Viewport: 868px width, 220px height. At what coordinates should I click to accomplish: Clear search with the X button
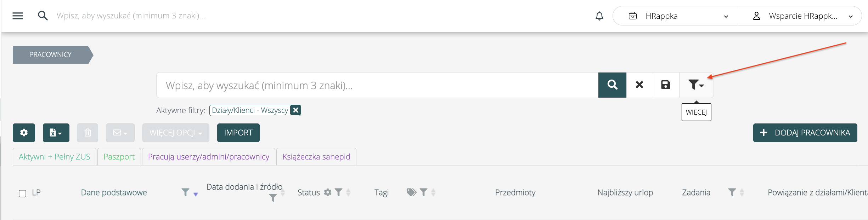coord(639,85)
